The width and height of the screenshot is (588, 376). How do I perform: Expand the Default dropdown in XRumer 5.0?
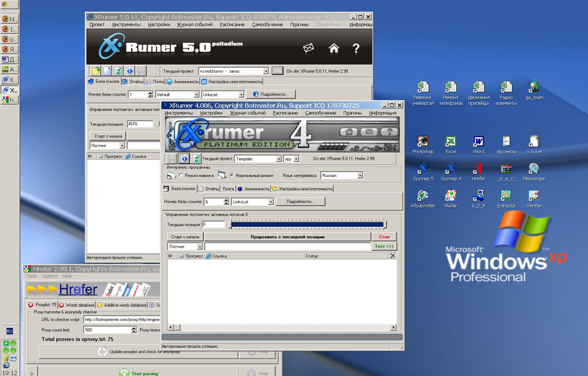(196, 94)
